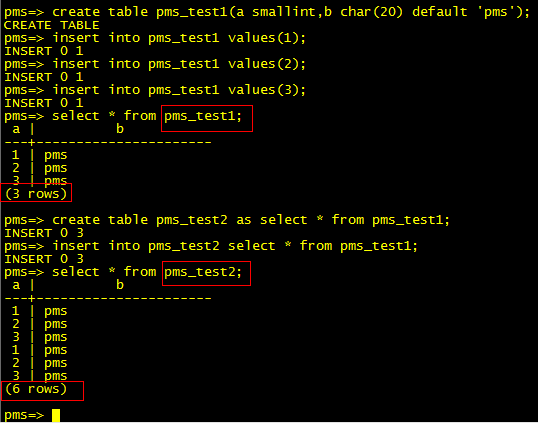Click column header b in first result
Viewport: 538px width, 425px height.
120,129
